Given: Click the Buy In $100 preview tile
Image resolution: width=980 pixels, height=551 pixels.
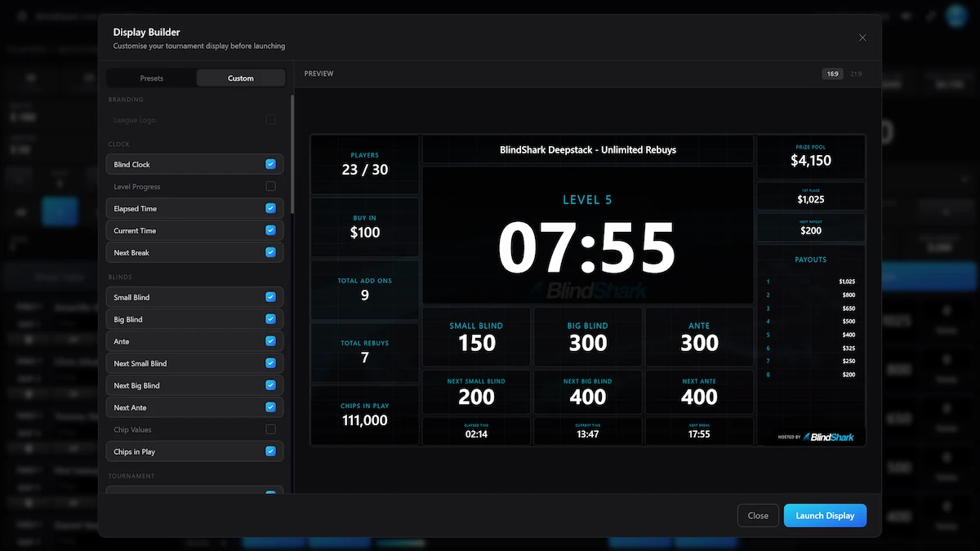Looking at the screenshot, I should (x=365, y=227).
